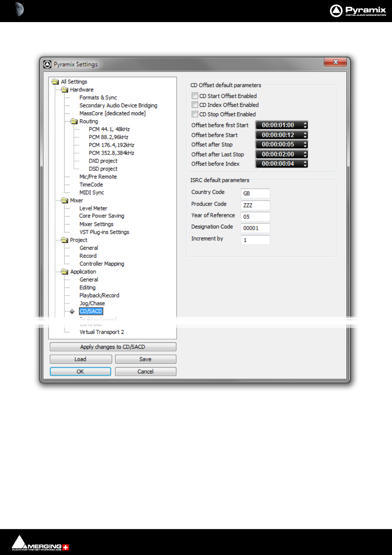The height and width of the screenshot is (555, 392).
Task: Select DSD project item
Action: (103, 169)
